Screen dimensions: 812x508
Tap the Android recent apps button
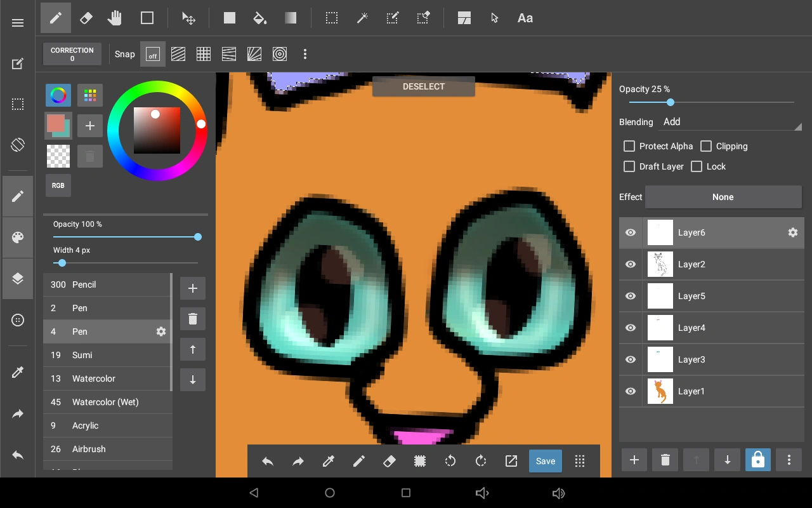406,493
